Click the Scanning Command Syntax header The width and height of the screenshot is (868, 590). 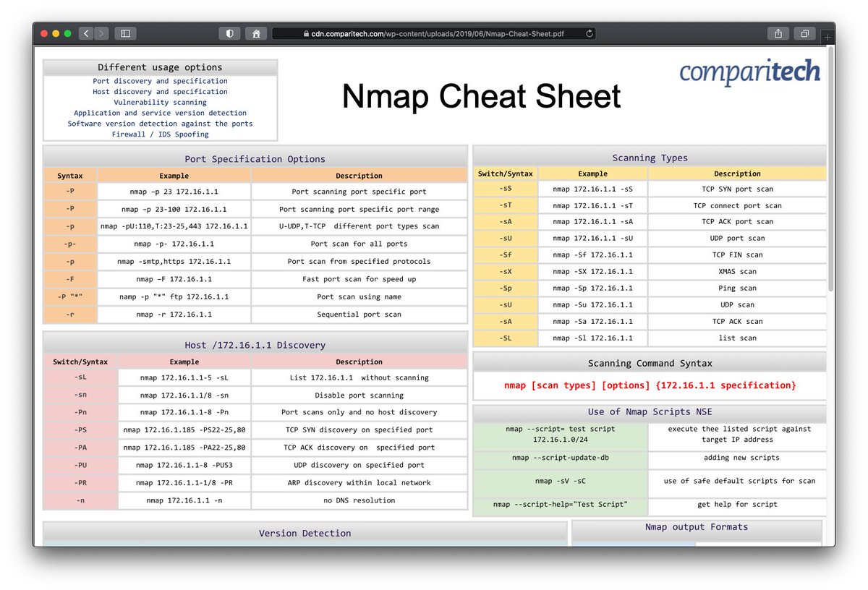coord(650,364)
